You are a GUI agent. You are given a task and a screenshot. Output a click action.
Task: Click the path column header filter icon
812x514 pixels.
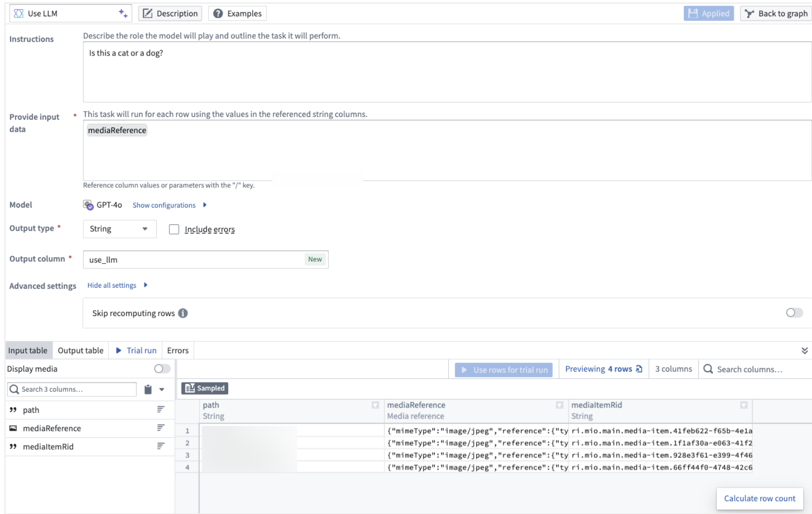click(x=375, y=405)
